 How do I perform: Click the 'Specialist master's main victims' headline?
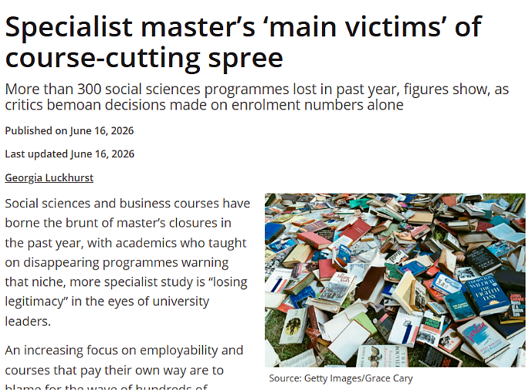(x=243, y=27)
